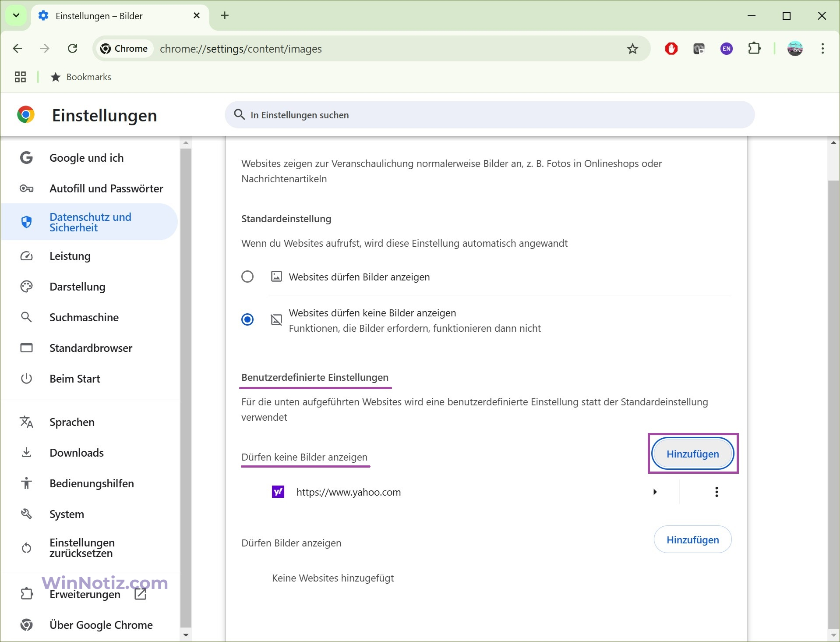Screen dimensions: 840x642
Task: Click the Chrome logo next to Einstellungen
Action: (26, 115)
